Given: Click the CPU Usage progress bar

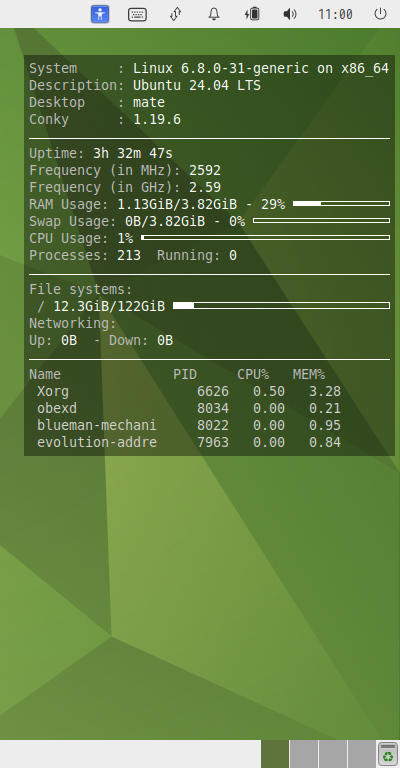Looking at the screenshot, I should (265, 238).
